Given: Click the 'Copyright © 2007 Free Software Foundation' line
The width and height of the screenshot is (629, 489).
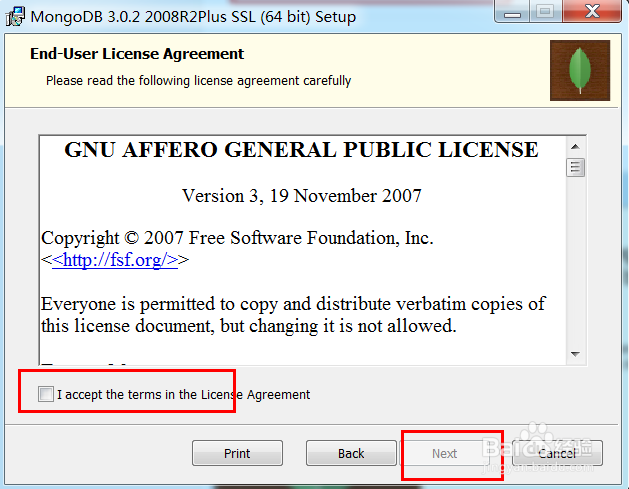Looking at the screenshot, I should [x=237, y=238].
